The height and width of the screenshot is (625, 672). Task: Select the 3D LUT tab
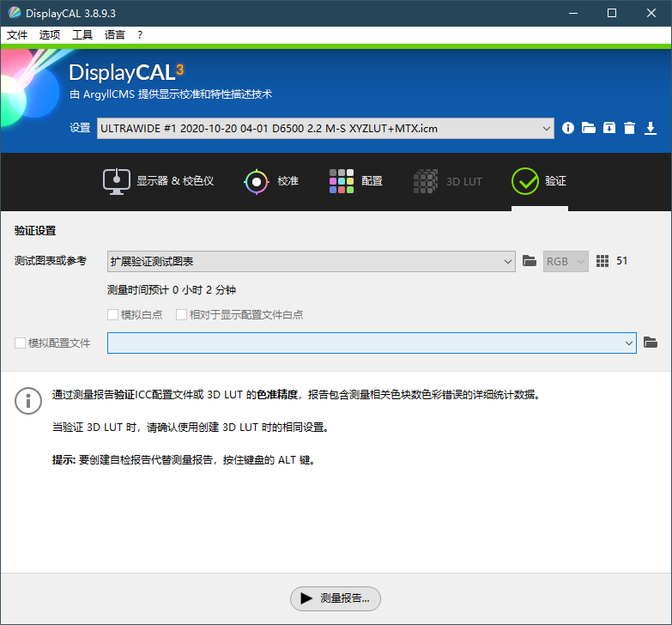(x=447, y=181)
